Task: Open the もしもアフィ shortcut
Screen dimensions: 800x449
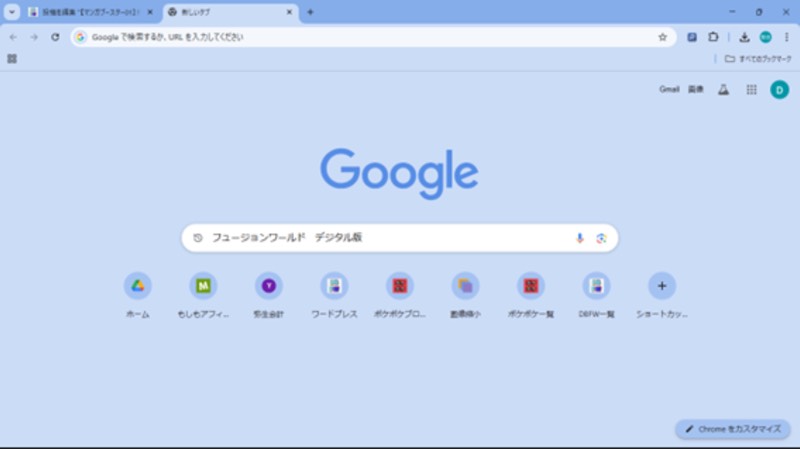Action: pos(203,295)
